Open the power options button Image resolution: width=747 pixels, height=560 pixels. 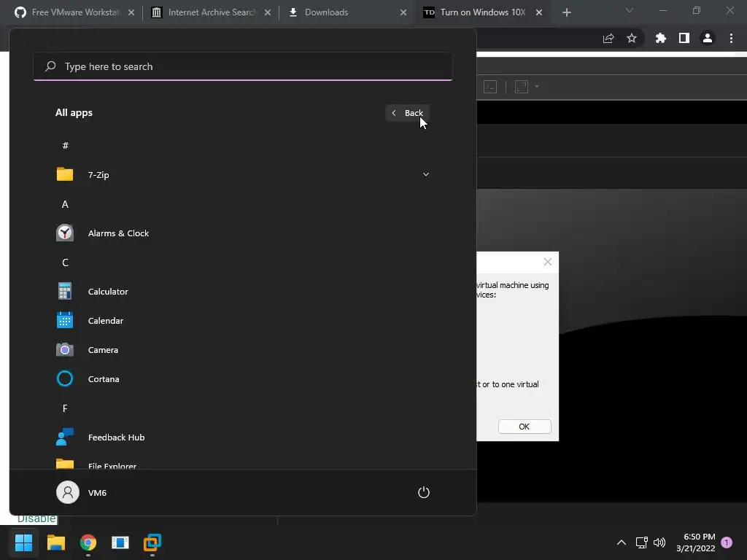tap(424, 492)
